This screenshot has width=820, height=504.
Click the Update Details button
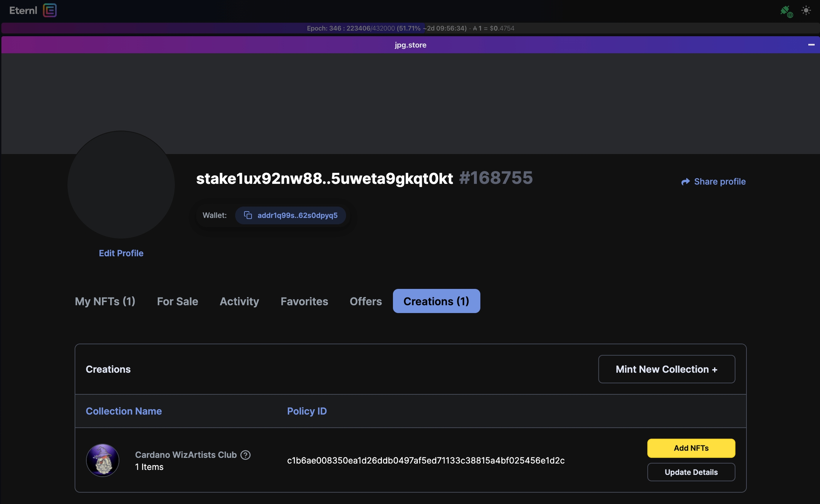[x=691, y=472]
